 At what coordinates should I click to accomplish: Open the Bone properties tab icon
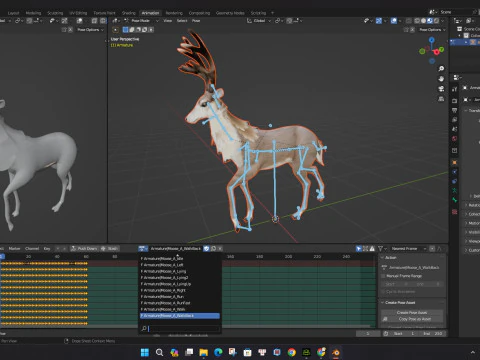(455, 200)
